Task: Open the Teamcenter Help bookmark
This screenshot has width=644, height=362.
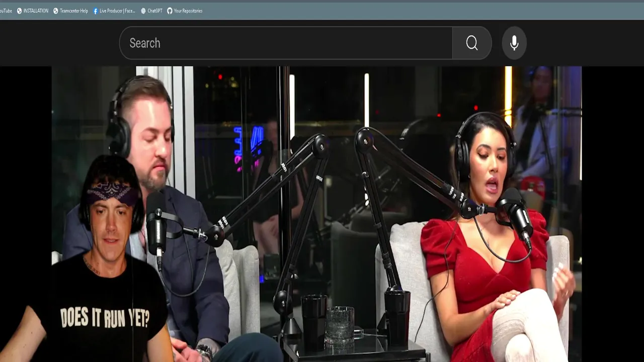Action: pos(70,11)
